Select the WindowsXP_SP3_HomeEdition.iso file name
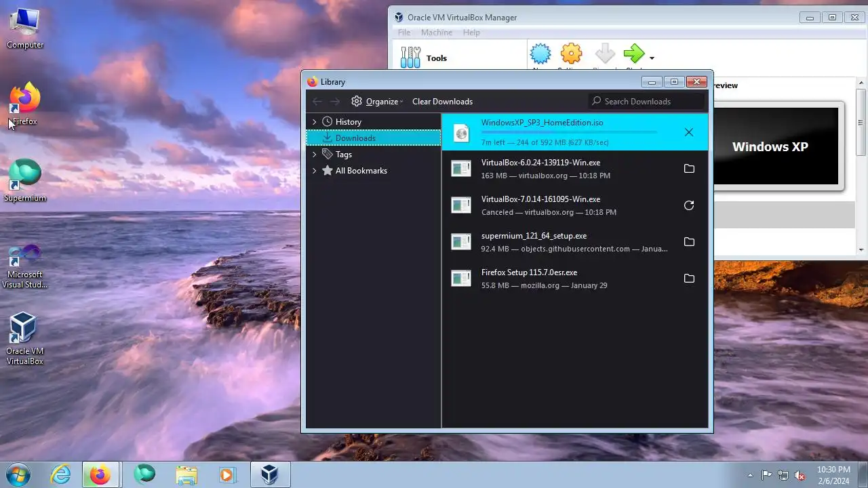 (x=542, y=123)
